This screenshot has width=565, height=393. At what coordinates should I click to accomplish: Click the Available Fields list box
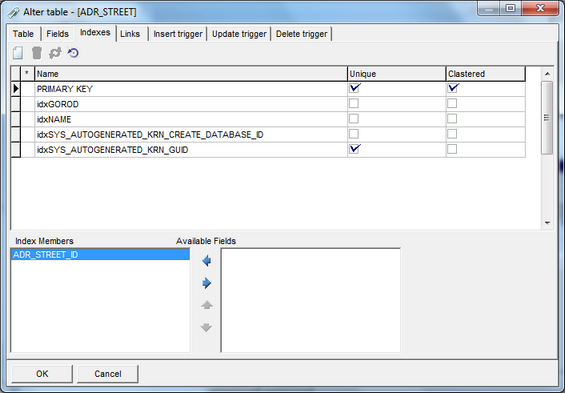coord(311,300)
